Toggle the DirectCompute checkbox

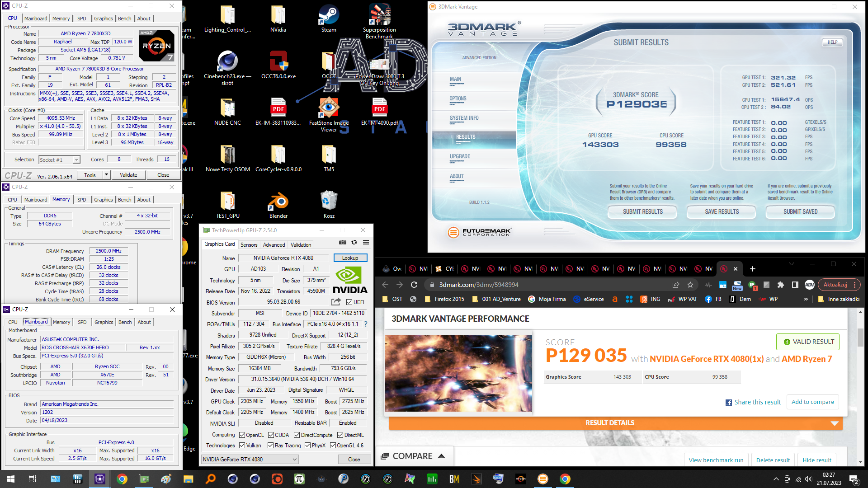297,435
